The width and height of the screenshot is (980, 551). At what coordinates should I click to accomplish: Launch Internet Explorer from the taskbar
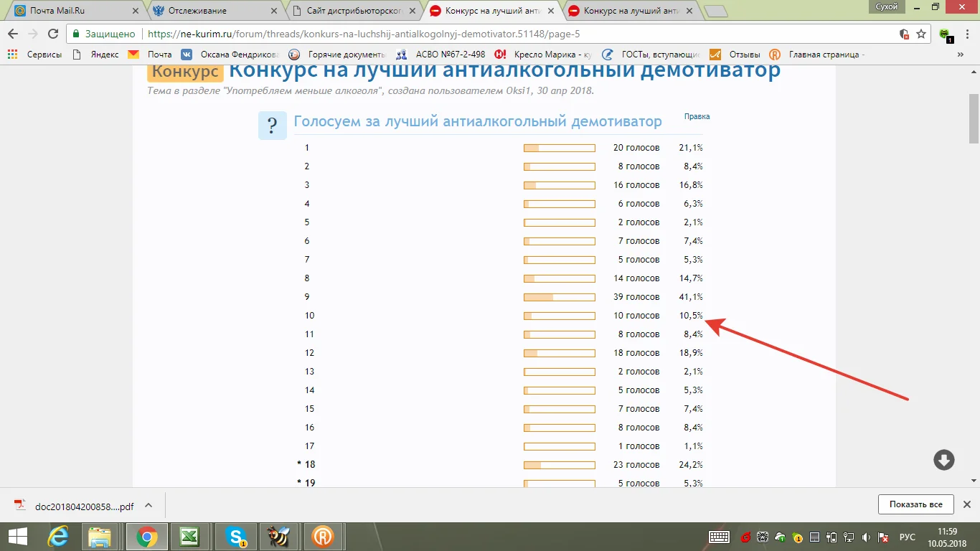[57, 536]
